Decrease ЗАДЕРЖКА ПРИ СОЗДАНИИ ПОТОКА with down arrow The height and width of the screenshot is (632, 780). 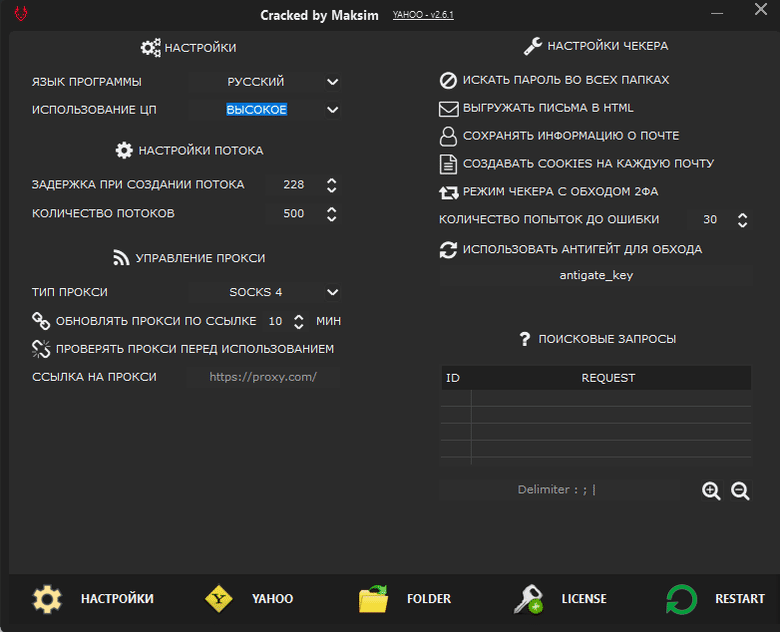332,189
